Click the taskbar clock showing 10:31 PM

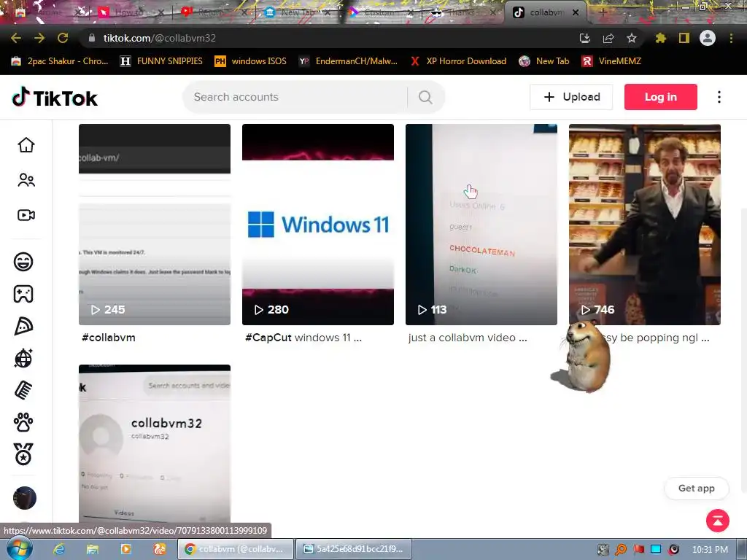coord(710,550)
